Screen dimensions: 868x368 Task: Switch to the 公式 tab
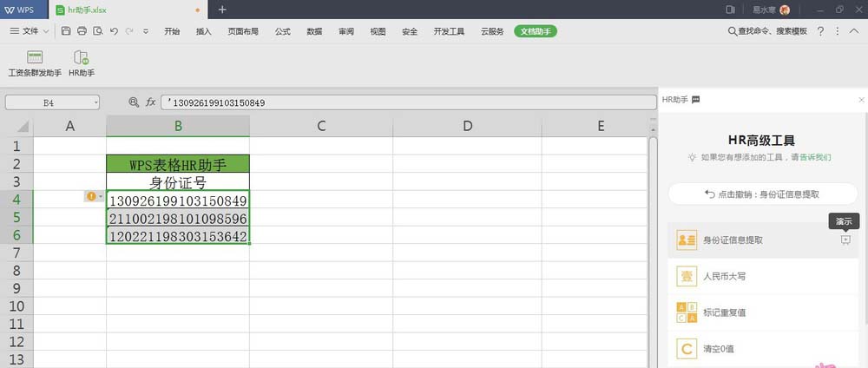(x=282, y=31)
